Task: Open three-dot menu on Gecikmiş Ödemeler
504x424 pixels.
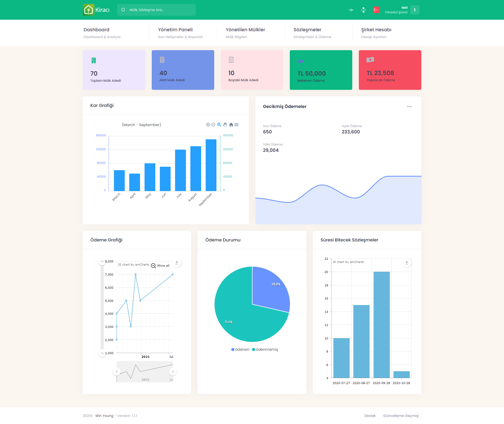Action: (x=409, y=107)
